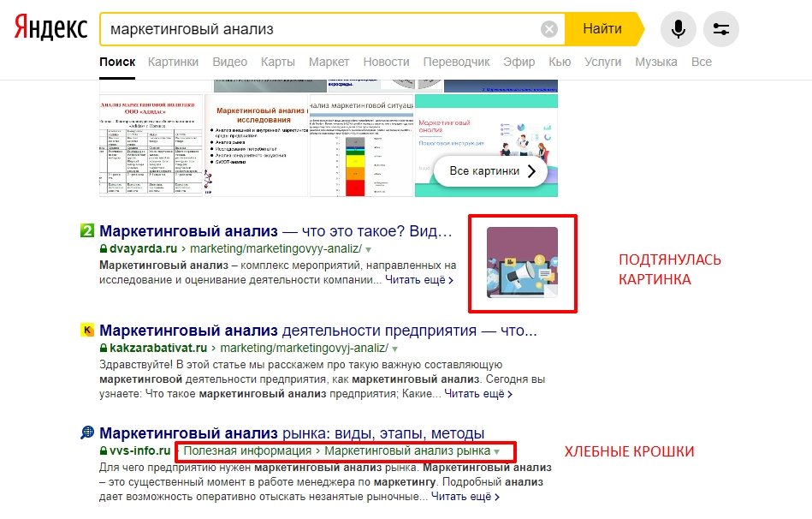Viewport: 812px width, 519px height.
Task: Expand breadcrumb options for Маркетинговый анализ рынка
Action: (x=495, y=450)
